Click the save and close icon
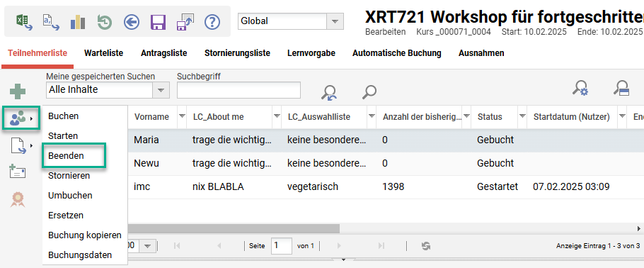The image size is (644, 268). tap(185, 21)
